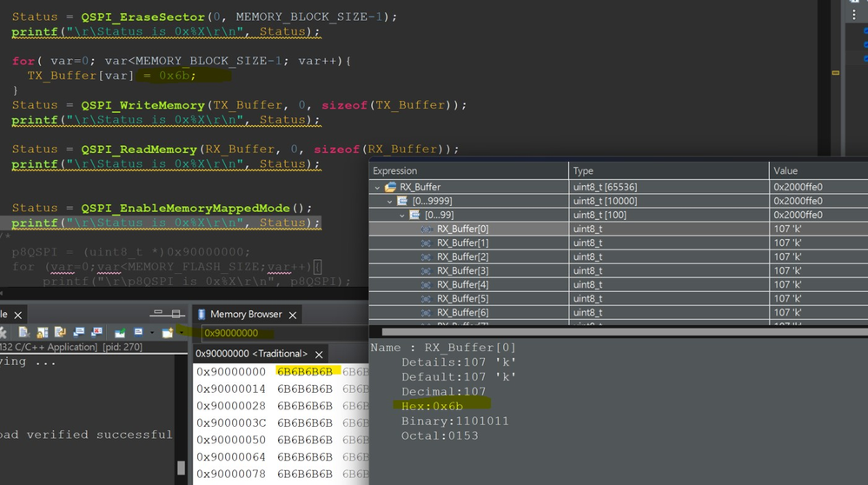
Task: Click the Memory Browser tab icon
Action: click(201, 315)
